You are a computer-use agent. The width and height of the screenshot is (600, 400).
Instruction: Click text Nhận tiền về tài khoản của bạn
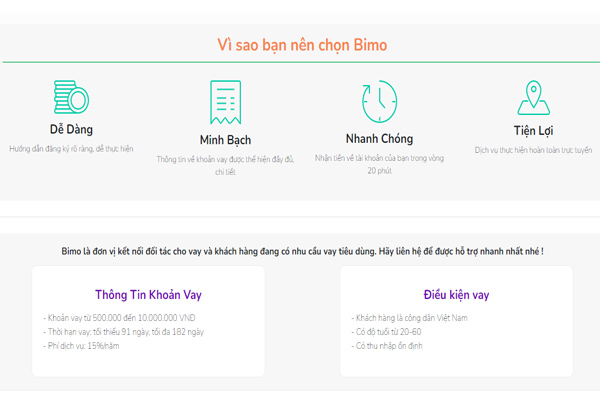[x=379, y=164]
